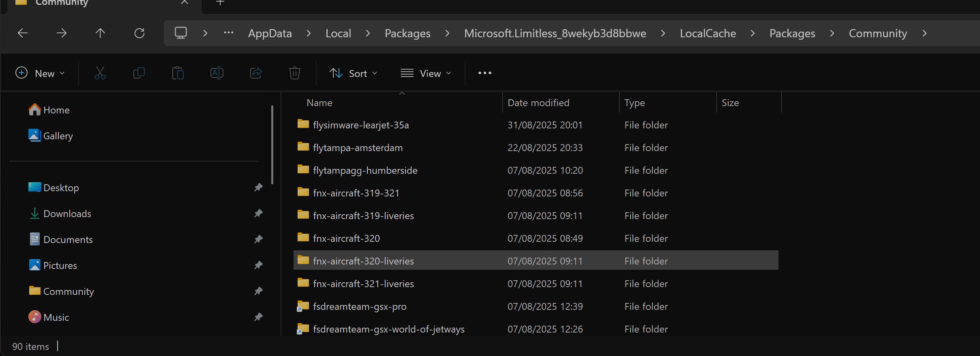The height and width of the screenshot is (356, 980).
Task: Navigate back to previous folder
Action: (23, 33)
